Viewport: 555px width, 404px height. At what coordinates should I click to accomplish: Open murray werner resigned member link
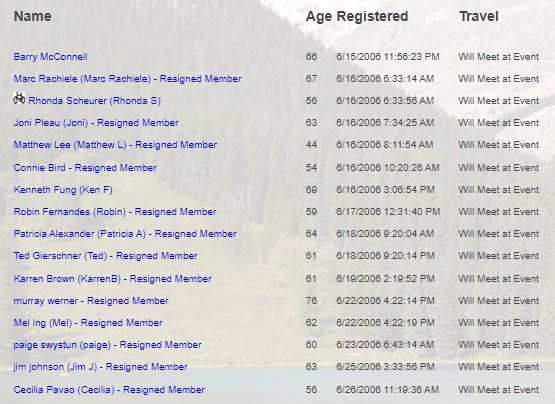[x=91, y=301]
